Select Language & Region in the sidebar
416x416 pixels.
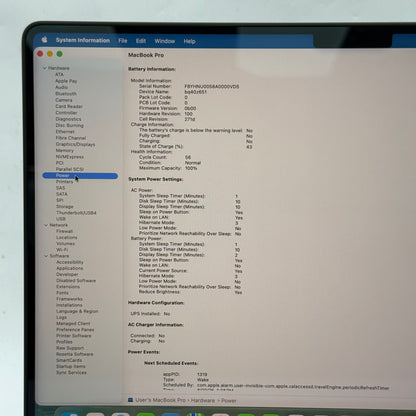[x=77, y=311]
